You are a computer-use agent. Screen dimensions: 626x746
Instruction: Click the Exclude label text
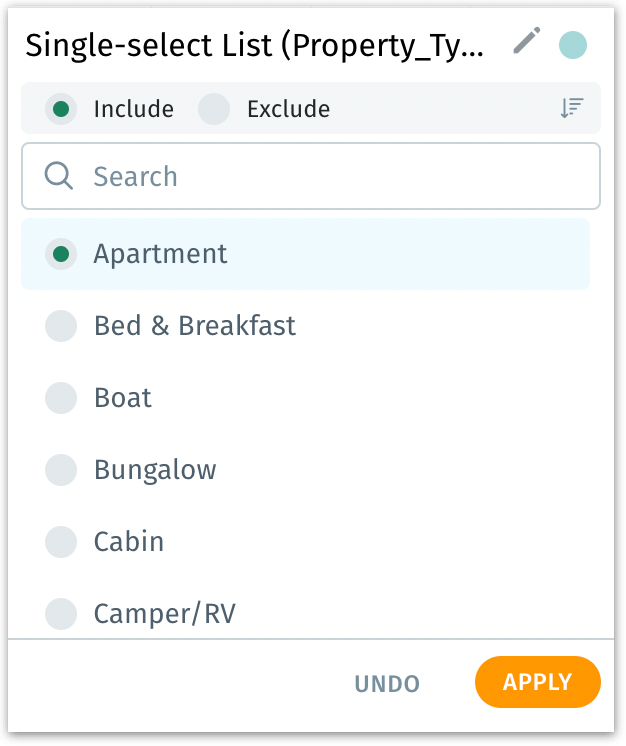[x=288, y=109]
